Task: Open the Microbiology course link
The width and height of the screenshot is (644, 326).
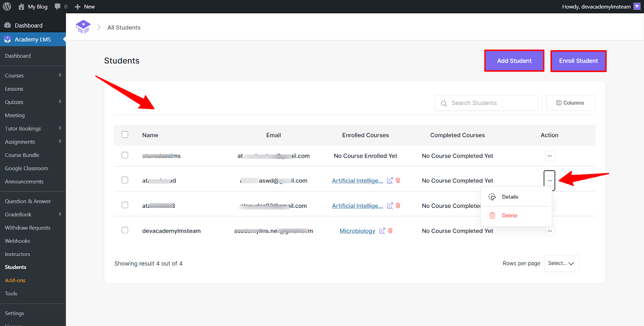Action: pos(357,231)
